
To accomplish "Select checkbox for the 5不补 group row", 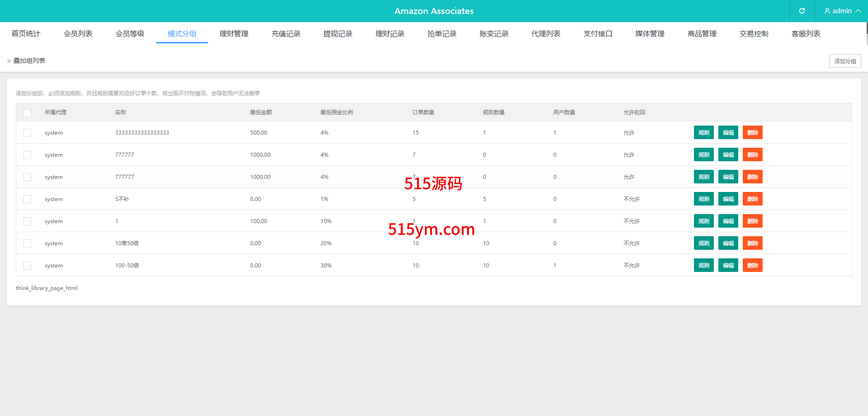I will (x=27, y=199).
